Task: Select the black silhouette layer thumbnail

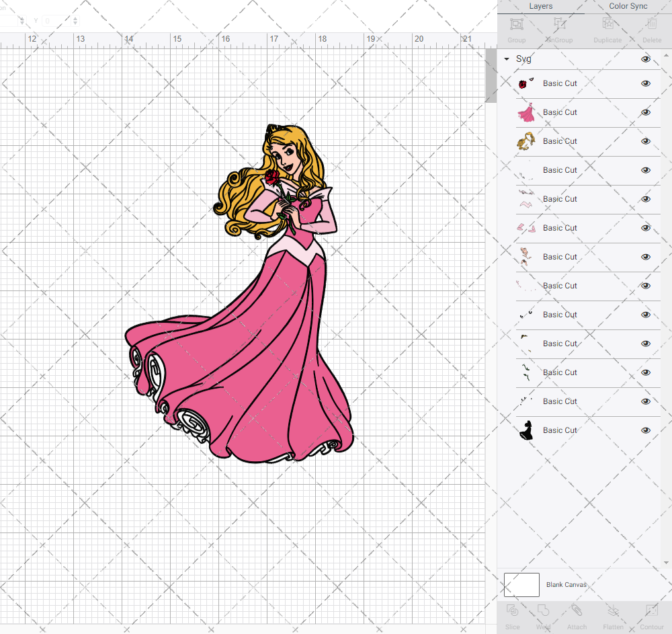Action: (x=526, y=430)
